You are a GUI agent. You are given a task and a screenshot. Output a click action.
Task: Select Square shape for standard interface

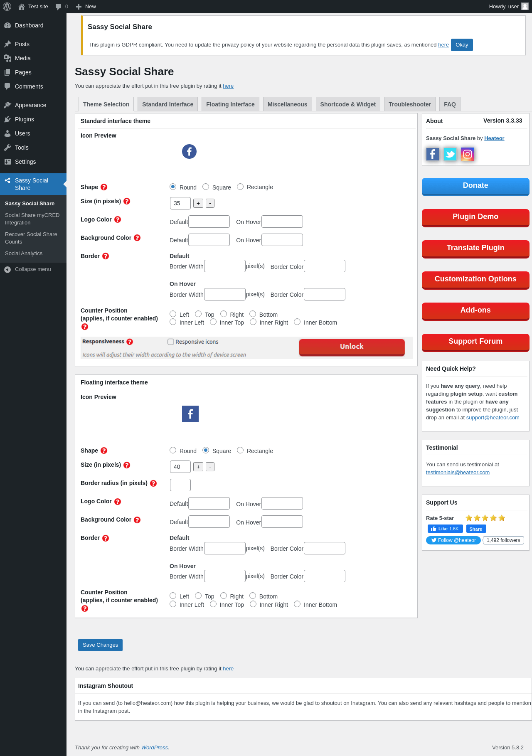[x=206, y=187]
